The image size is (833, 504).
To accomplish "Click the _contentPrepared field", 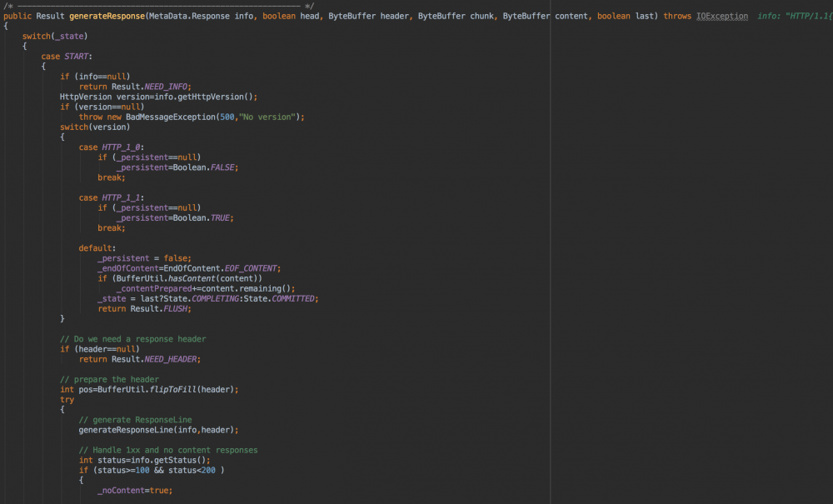I will [154, 288].
